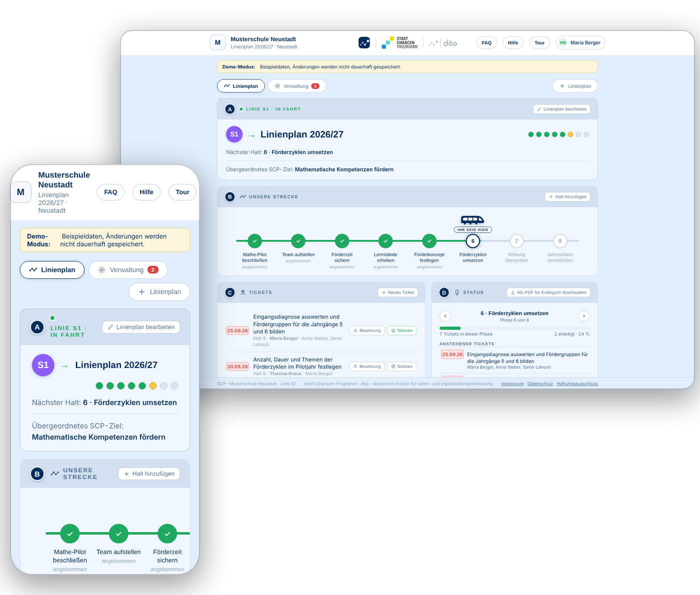Open the Maria Berger user menu
This screenshot has width=700, height=595.
pos(580,43)
